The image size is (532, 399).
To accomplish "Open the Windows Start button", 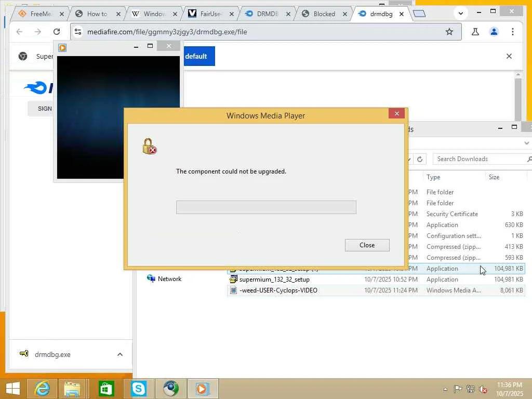I will click(x=13, y=389).
